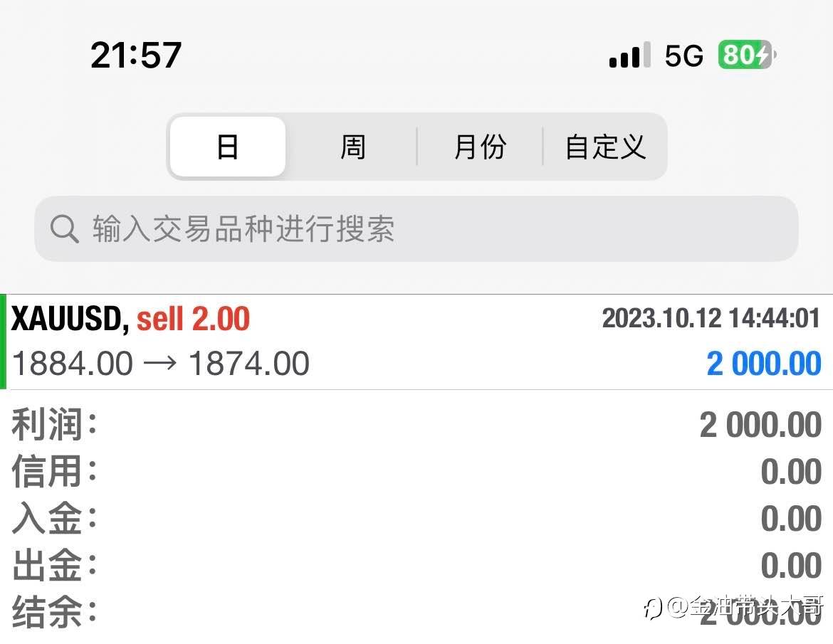The height and width of the screenshot is (644, 833).
Task: Switch to the 月份 (month) tab
Action: coord(480,147)
